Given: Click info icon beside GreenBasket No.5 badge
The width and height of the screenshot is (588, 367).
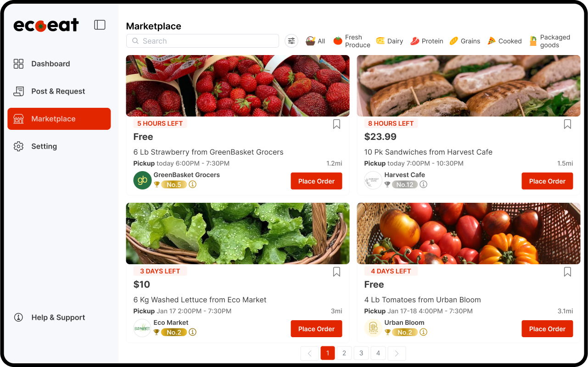Looking at the screenshot, I should point(193,184).
